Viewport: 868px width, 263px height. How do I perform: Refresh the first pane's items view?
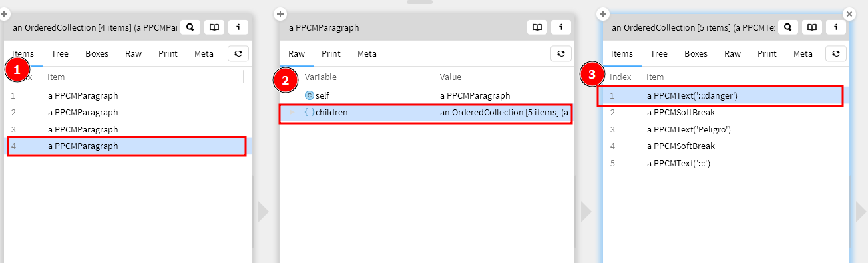pyautogui.click(x=238, y=54)
